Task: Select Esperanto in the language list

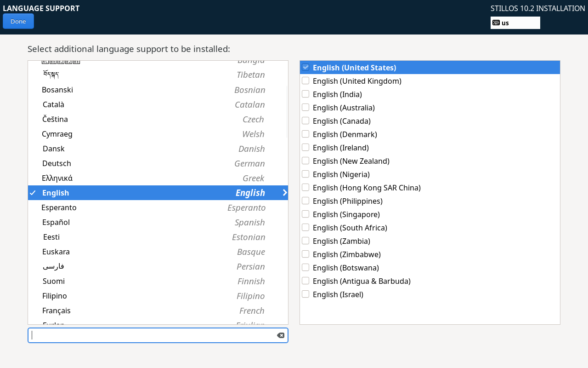Action: coord(158,207)
